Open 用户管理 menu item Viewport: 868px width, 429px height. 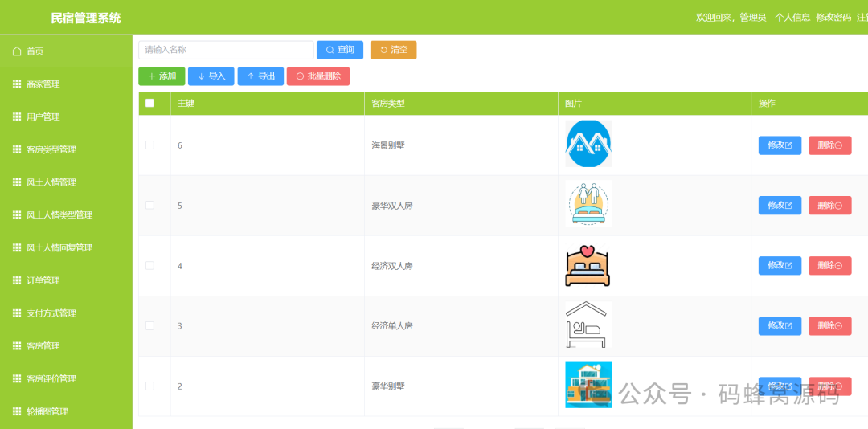(x=66, y=116)
